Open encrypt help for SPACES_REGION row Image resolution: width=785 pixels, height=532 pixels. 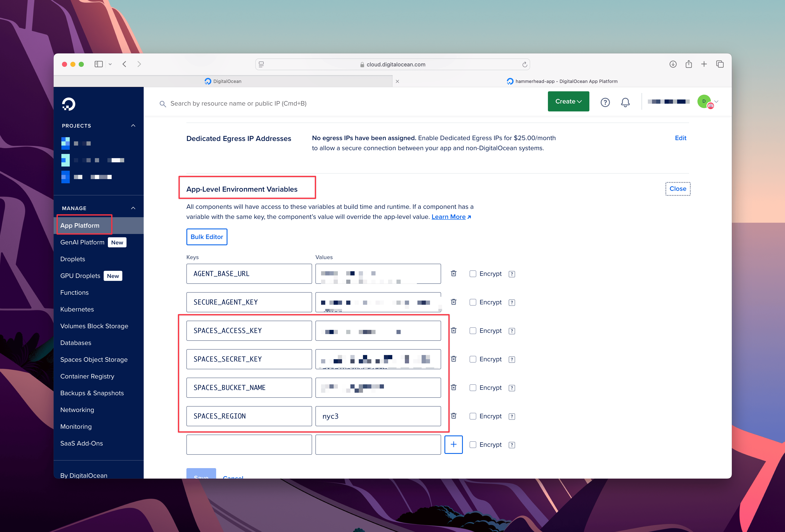coord(512,416)
